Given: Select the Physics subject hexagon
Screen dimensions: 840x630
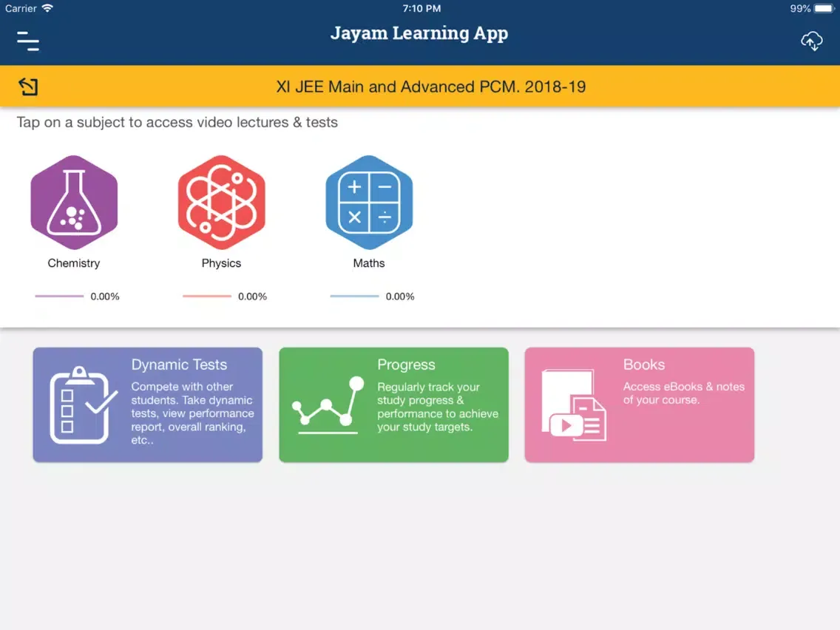Looking at the screenshot, I should coord(221,201).
